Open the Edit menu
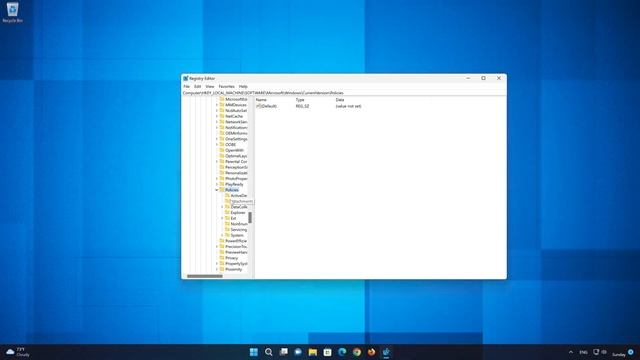 click(x=198, y=87)
